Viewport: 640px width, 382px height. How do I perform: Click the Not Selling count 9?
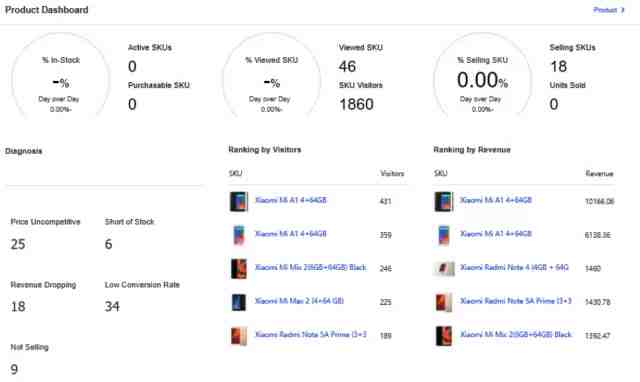point(14,369)
